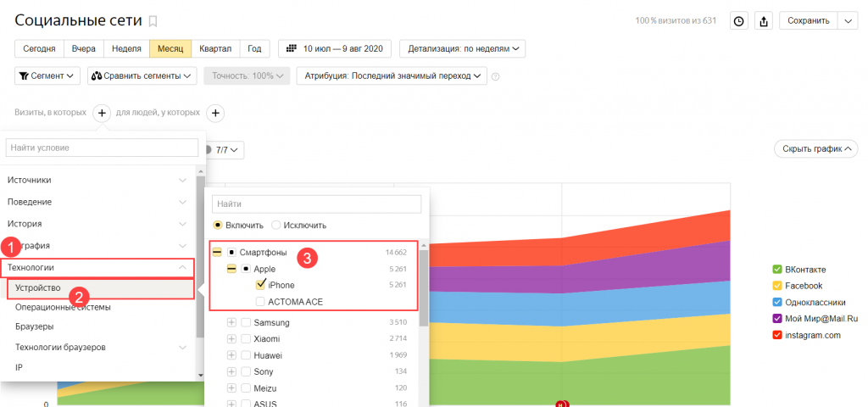868x407 pixels.
Task: Expand Meizu device node
Action: [x=231, y=388]
